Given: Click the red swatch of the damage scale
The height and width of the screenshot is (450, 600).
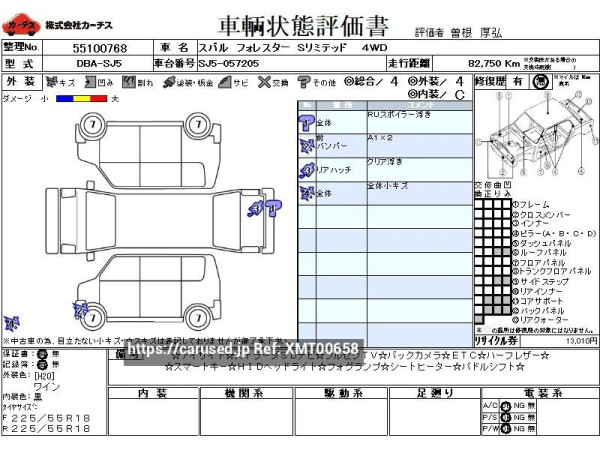Looking at the screenshot, I should click(x=98, y=99).
